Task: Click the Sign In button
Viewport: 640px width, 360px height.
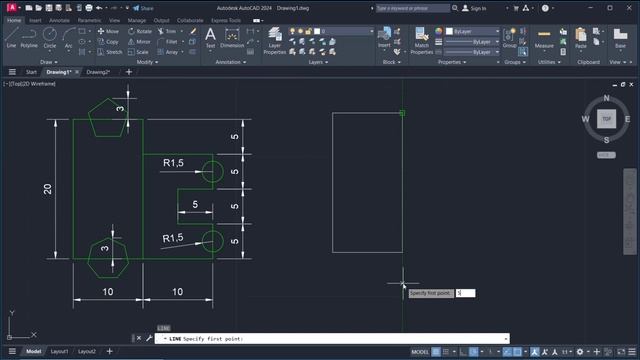Action: [x=474, y=8]
